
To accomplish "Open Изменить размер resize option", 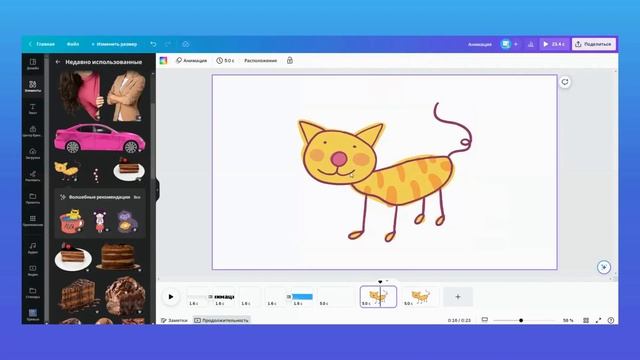I will coord(114,44).
